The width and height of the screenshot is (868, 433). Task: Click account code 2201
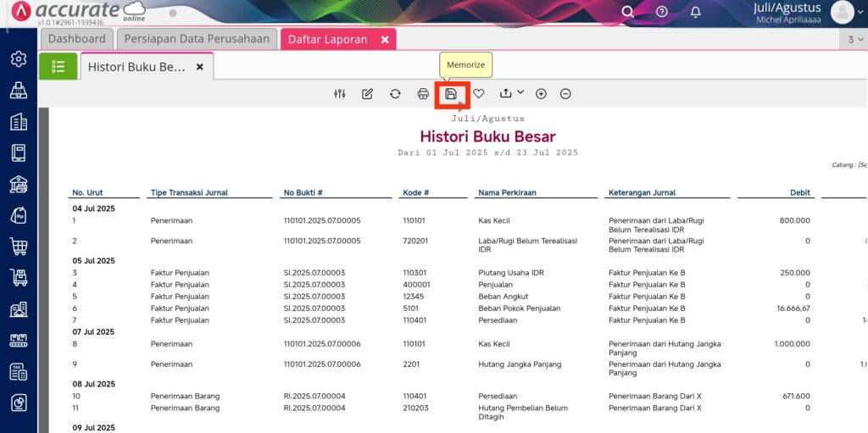[x=411, y=364]
